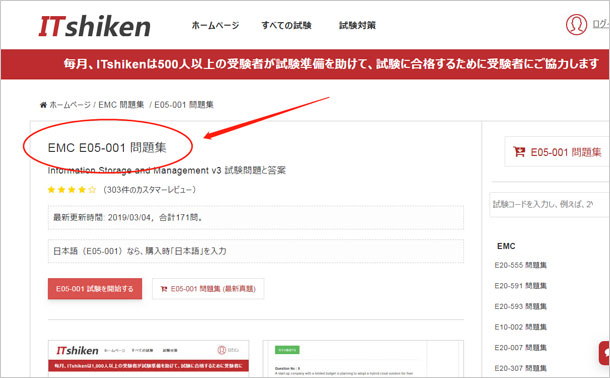610x378 pixels.
Task: Follow the E05-001 問題集 breadcrumb link
Action: 184,105
